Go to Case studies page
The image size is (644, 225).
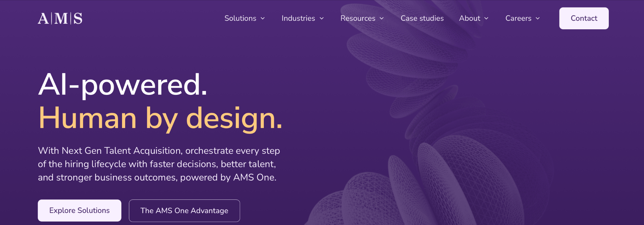[x=422, y=18]
